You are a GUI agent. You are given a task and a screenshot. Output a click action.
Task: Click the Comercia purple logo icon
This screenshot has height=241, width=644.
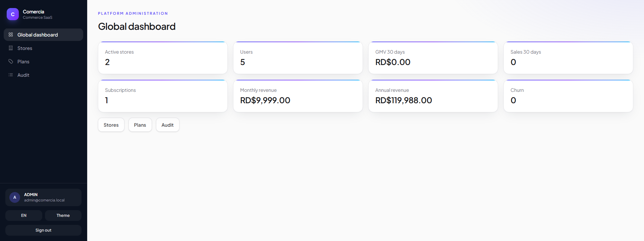(13, 14)
